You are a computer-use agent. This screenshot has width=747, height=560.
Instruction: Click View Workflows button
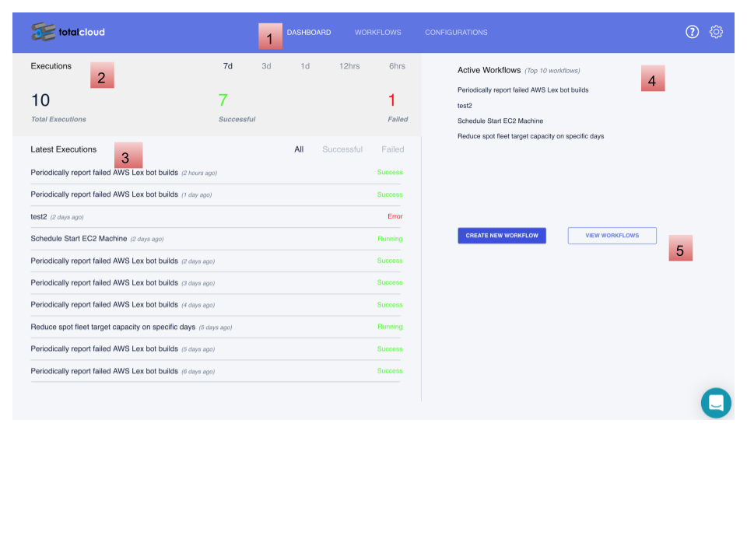click(x=612, y=236)
